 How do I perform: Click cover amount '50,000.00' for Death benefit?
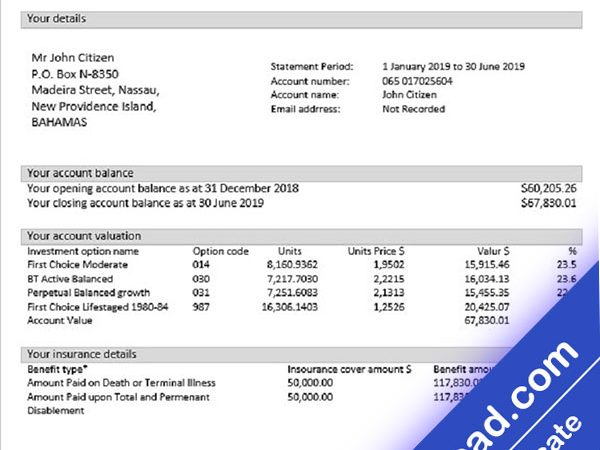(310, 383)
